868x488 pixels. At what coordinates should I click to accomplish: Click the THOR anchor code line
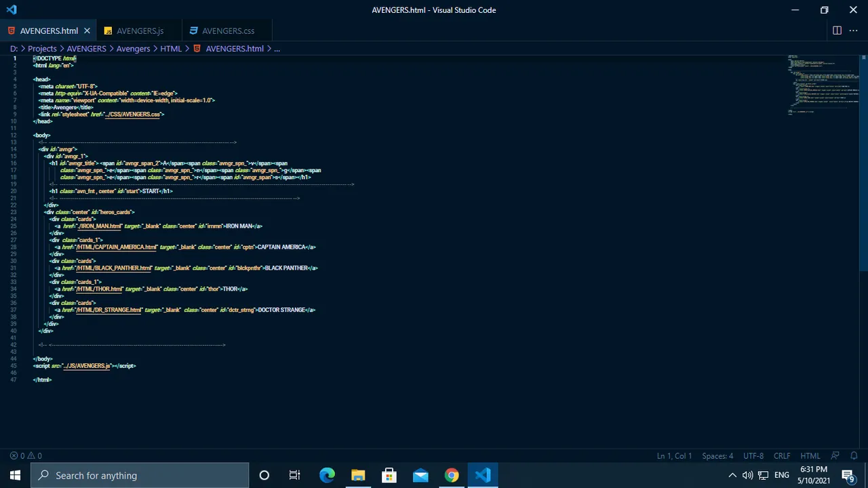pyautogui.click(x=151, y=289)
